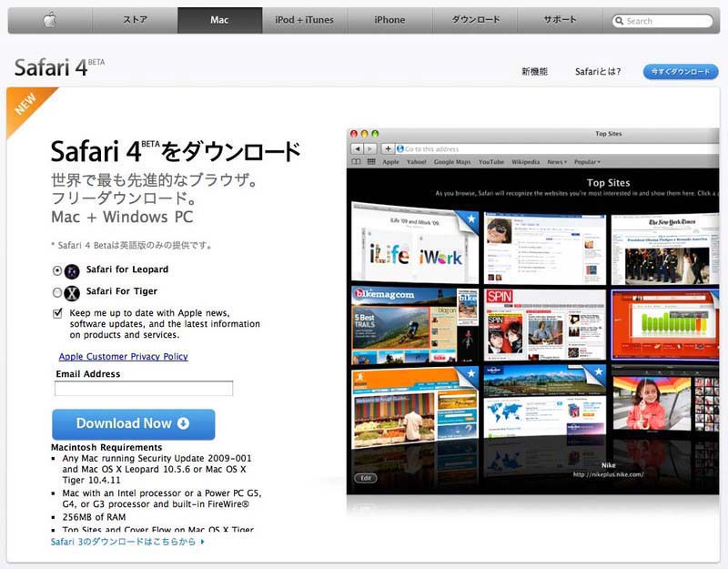Click the Download Now button

pos(133,424)
